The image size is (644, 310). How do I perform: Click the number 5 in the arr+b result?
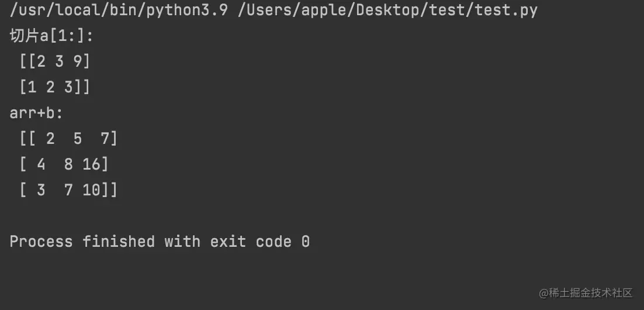[x=78, y=139]
